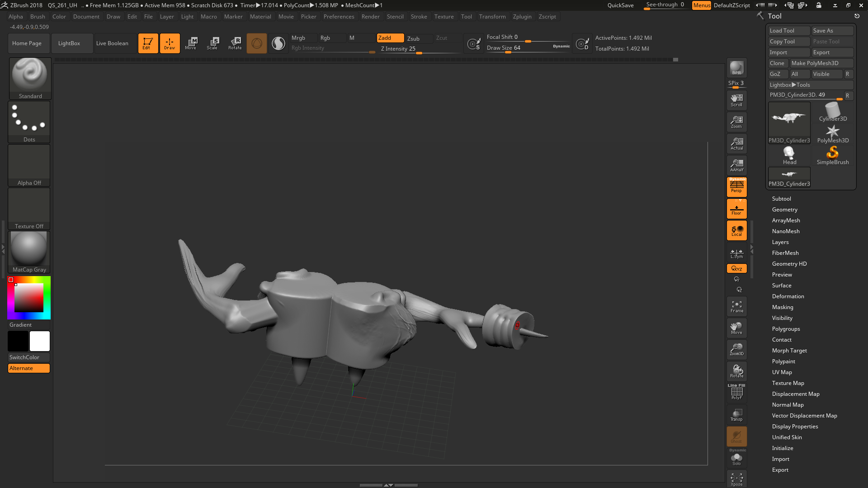Expand the Subtool palette section
This screenshot has width=868, height=488.
(781, 199)
